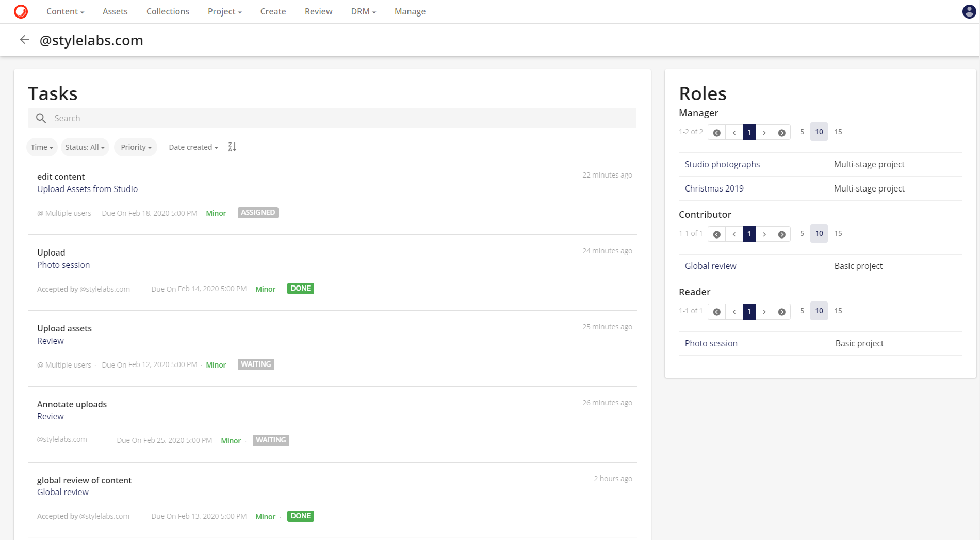Screen dimensions: 980x540
Task: Open the Status: All filter dropdown
Action: [85, 147]
